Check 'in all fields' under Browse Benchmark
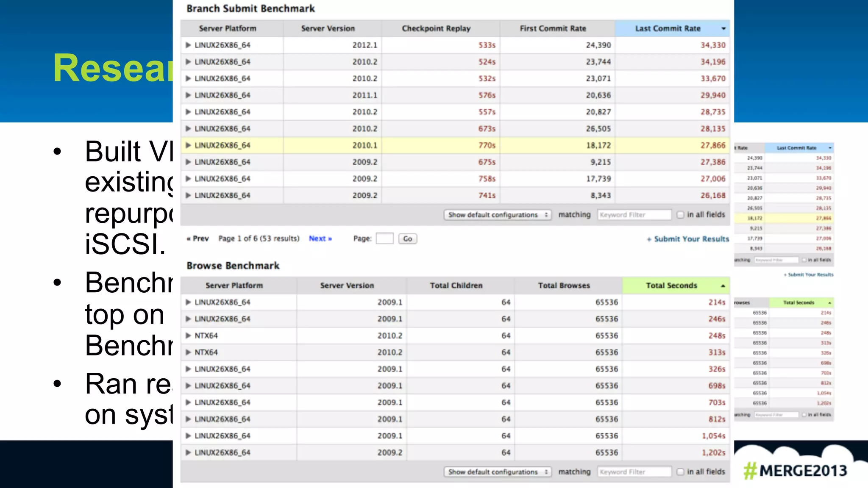The image size is (868, 488). [680, 472]
